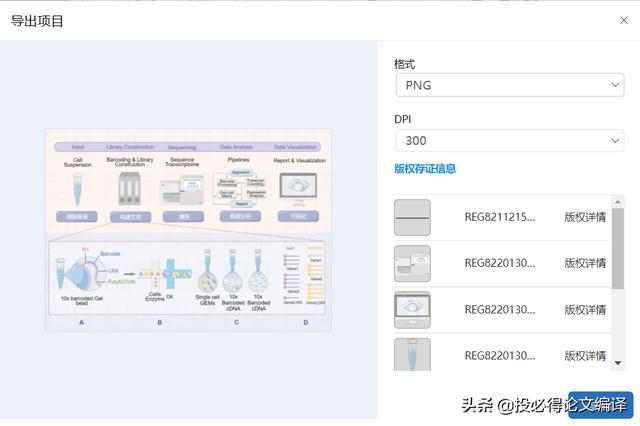Click the REG8211215... registration number

click(x=500, y=217)
